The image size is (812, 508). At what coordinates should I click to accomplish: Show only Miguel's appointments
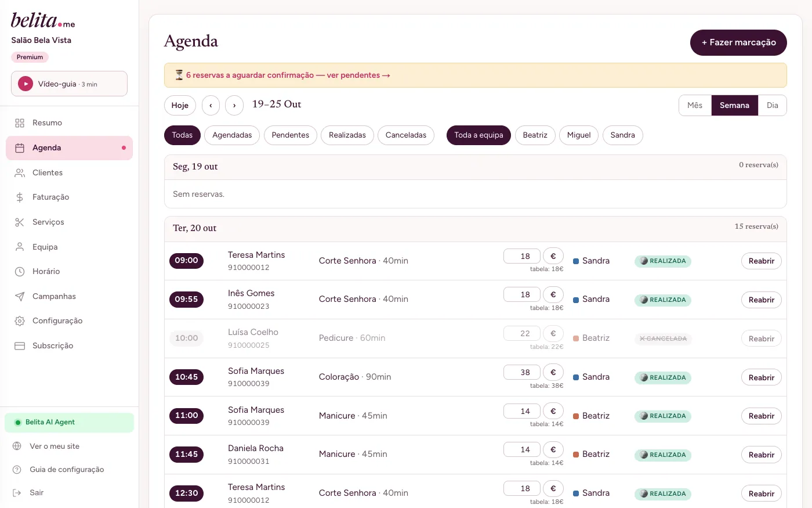pos(579,135)
